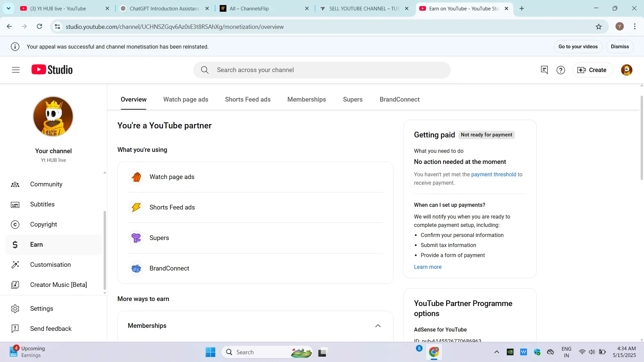The height and width of the screenshot is (362, 644).
Task: Show hidden system tray icons chevron
Action: (x=496, y=352)
